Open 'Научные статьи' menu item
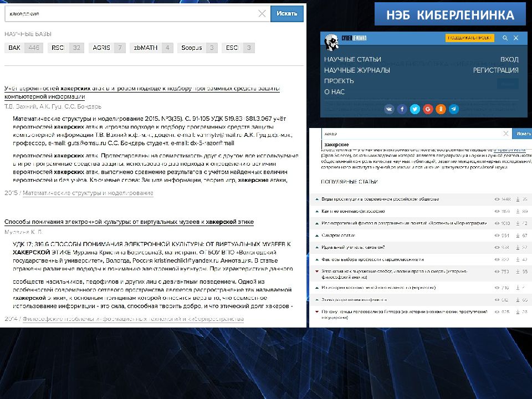This screenshot has width=532, height=399. pos(352,59)
